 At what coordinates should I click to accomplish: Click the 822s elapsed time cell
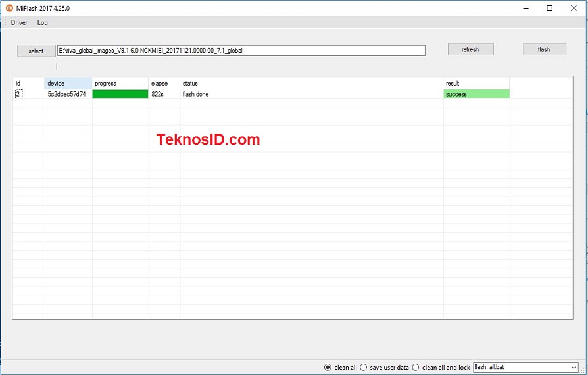pos(157,94)
